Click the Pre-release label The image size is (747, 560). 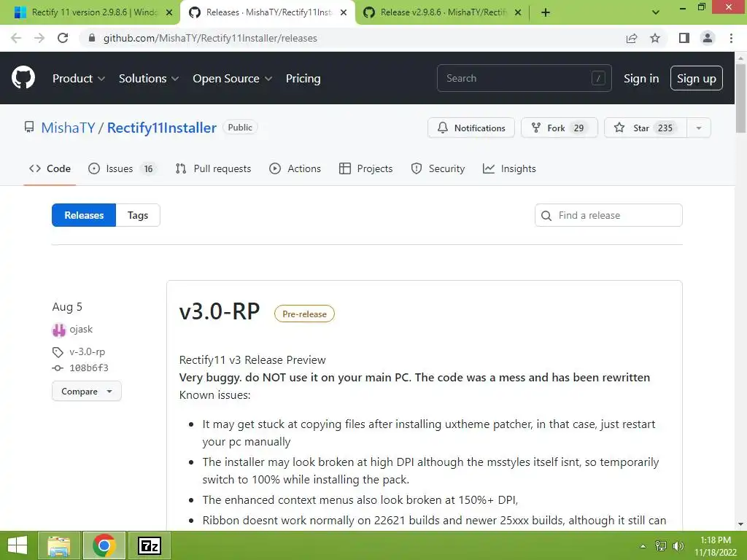(x=304, y=314)
